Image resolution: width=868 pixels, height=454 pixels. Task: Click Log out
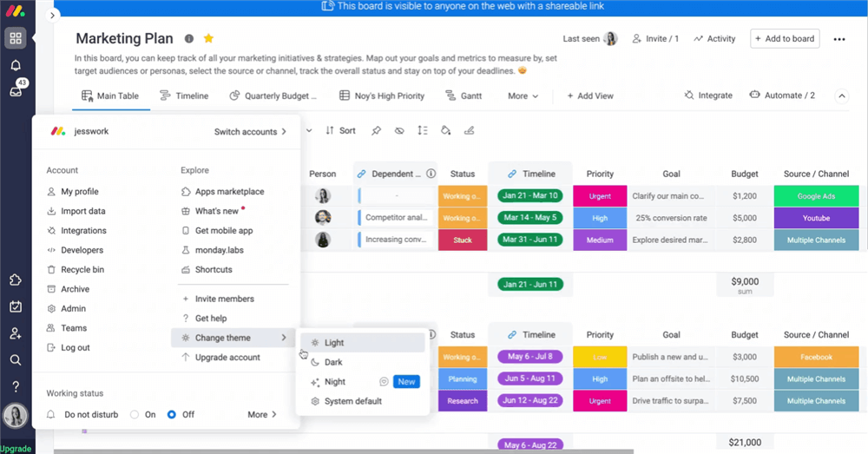[69, 348]
